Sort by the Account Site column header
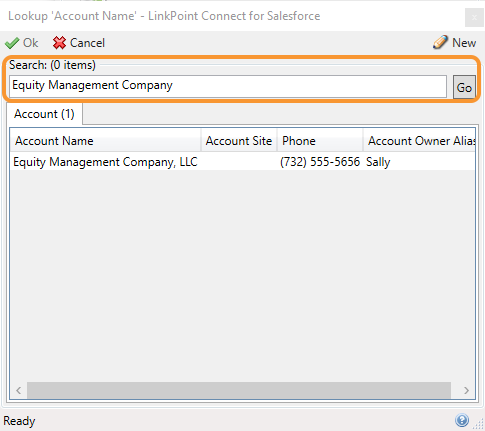 pos(239,141)
